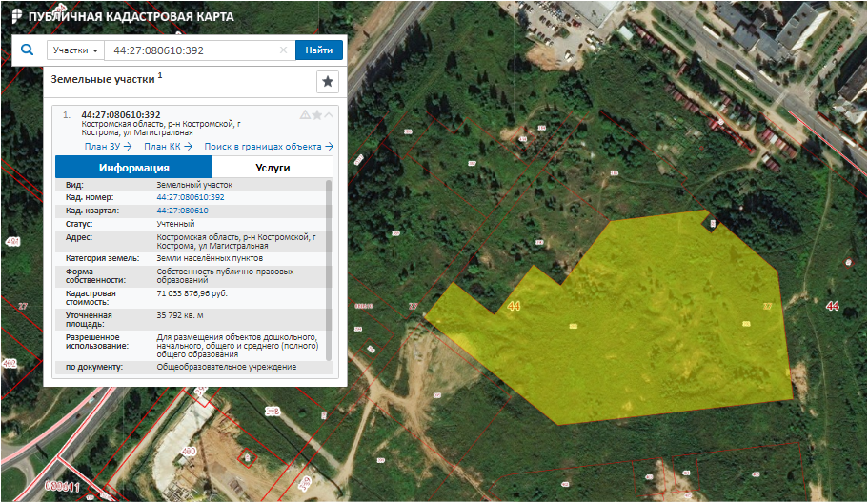Click cadastral number link 44:27:080610:392 in table
The width and height of the screenshot is (868, 503).
[190, 197]
